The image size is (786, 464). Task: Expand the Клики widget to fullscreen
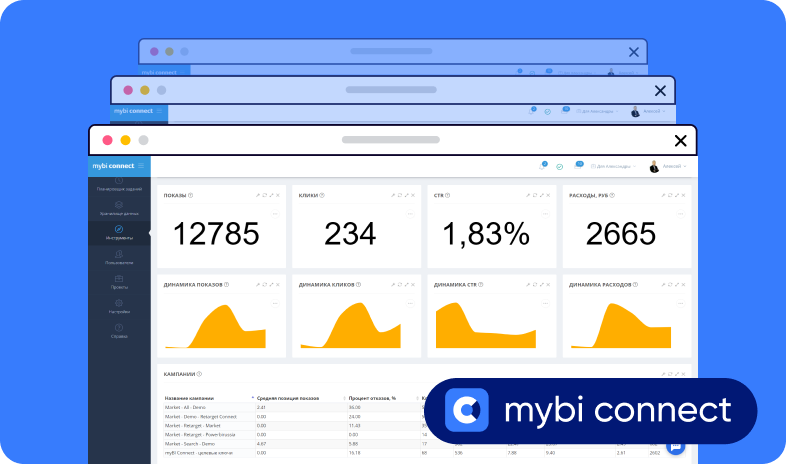pyautogui.click(x=407, y=195)
